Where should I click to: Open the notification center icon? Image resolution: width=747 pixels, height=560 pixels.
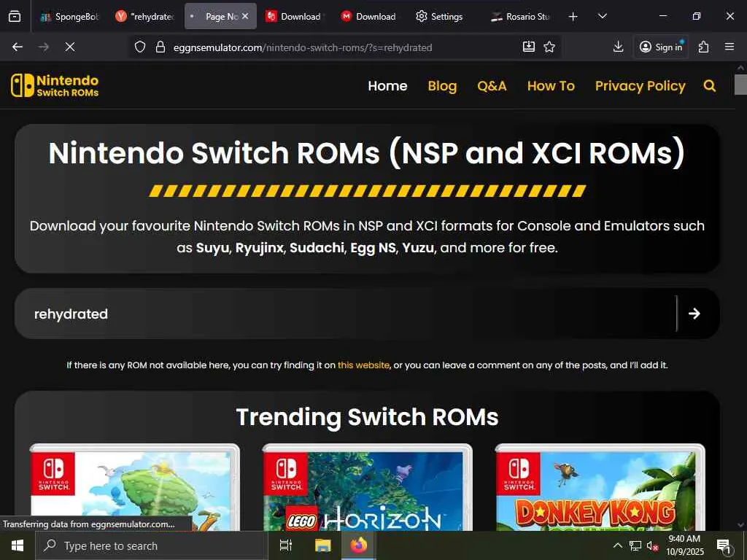(x=724, y=545)
